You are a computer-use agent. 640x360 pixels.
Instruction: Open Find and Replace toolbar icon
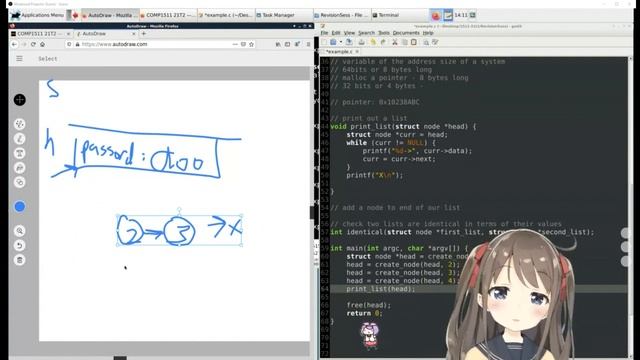tap(435, 42)
